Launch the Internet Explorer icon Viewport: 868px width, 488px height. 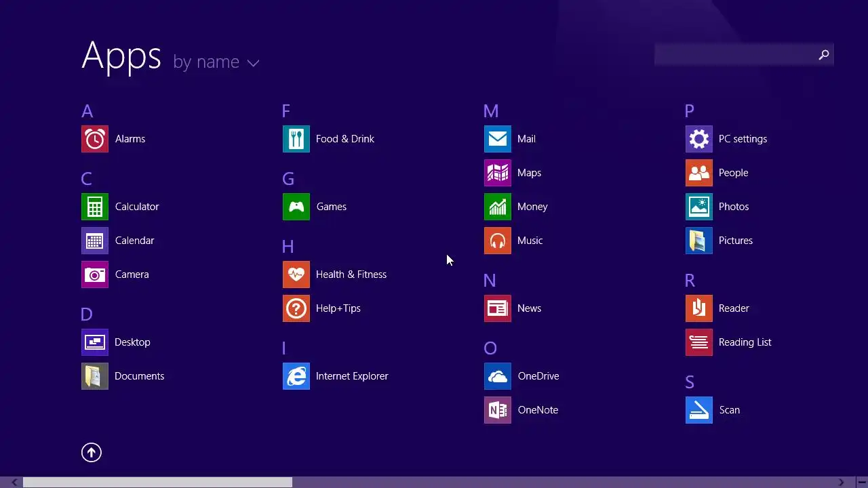pyautogui.click(x=296, y=376)
